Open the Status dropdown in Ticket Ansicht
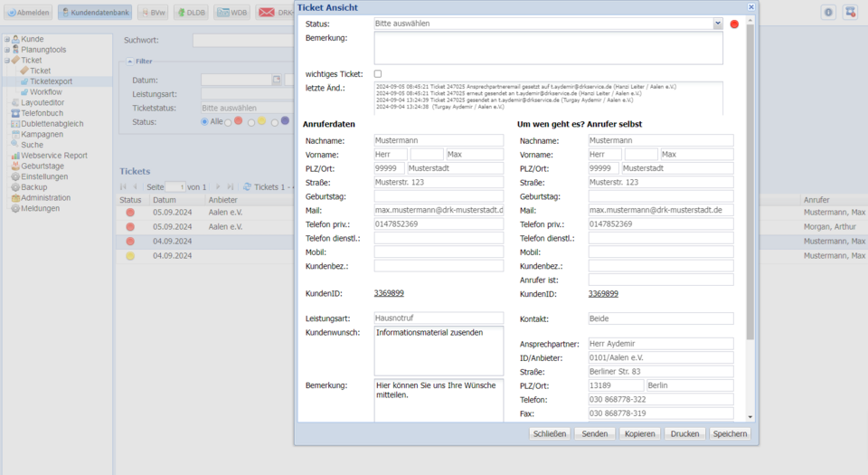The image size is (868, 475). (x=717, y=24)
